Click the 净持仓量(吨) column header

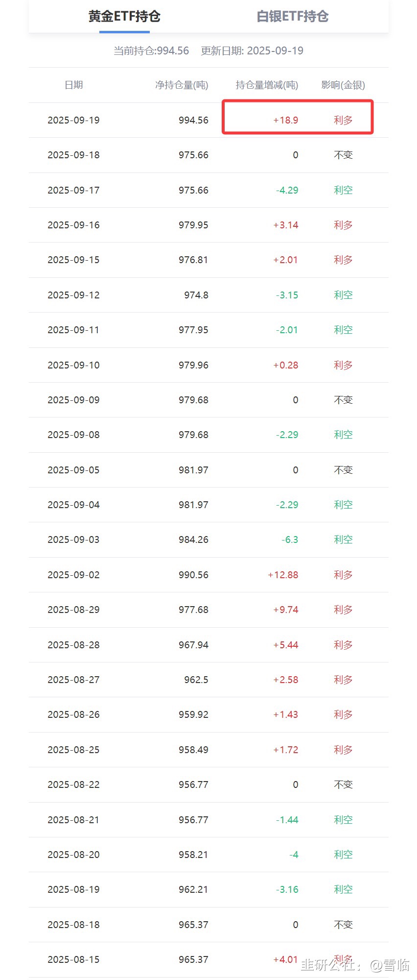coord(182,85)
